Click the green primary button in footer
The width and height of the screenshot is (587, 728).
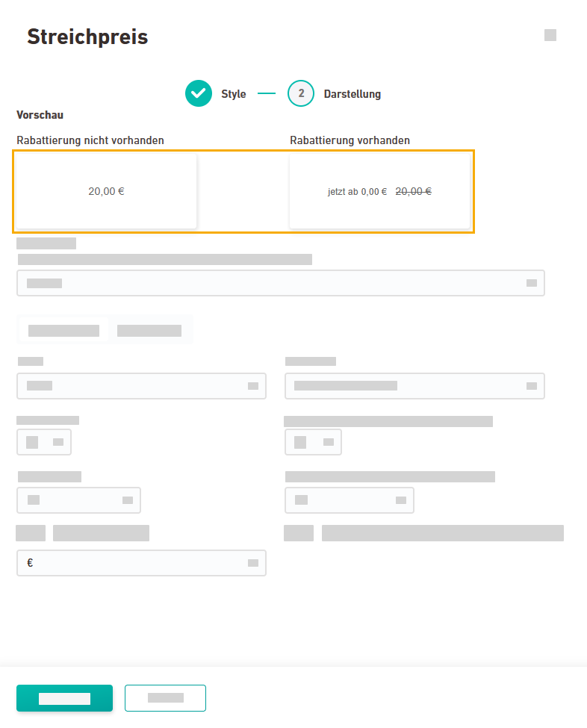pos(64,698)
